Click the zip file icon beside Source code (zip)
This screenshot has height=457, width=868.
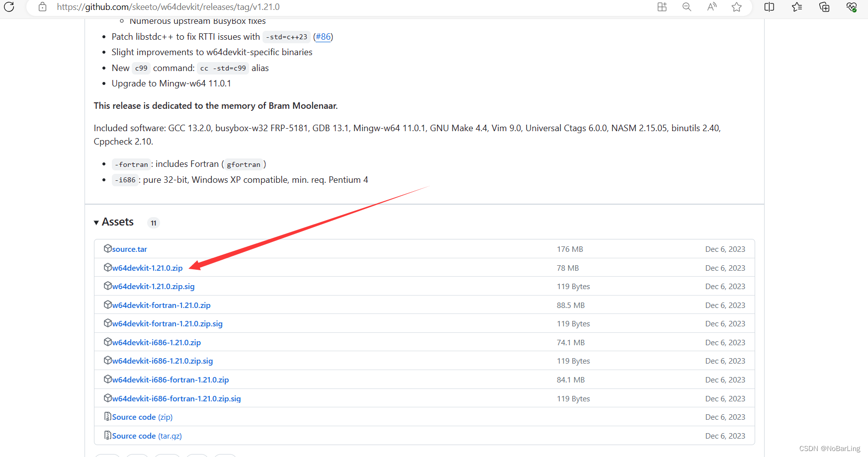click(107, 416)
